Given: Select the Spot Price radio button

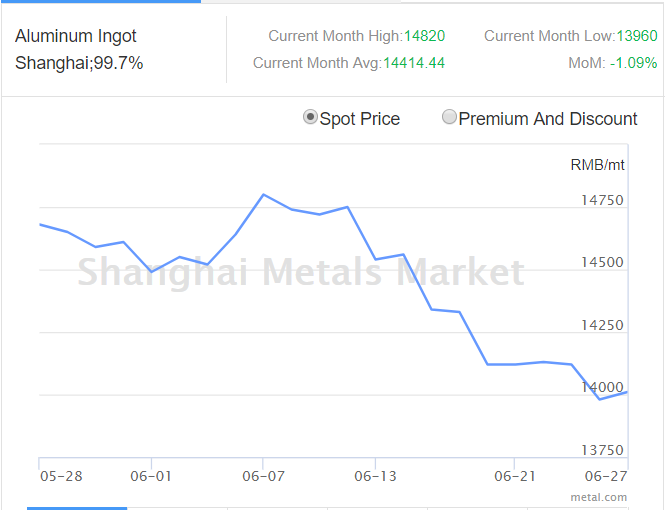Looking at the screenshot, I should coord(310,117).
